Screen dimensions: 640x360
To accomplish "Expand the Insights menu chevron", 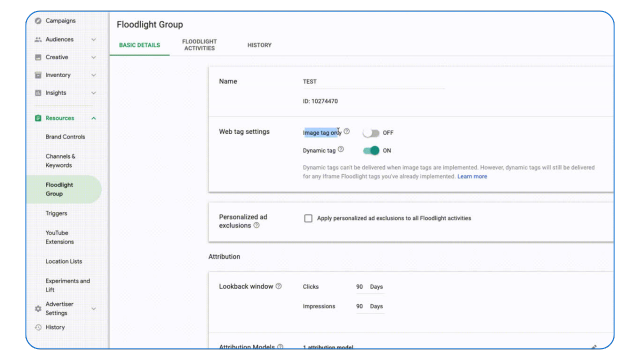I will [93, 93].
